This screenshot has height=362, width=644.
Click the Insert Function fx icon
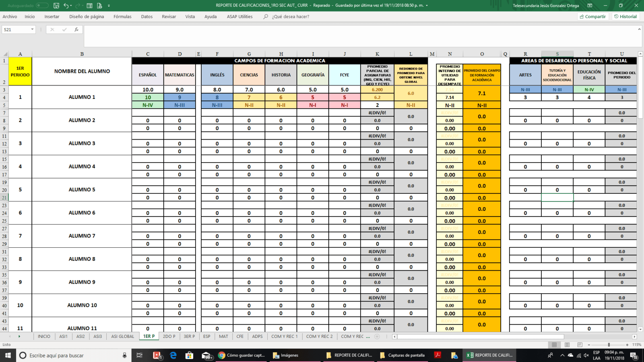[x=76, y=30]
